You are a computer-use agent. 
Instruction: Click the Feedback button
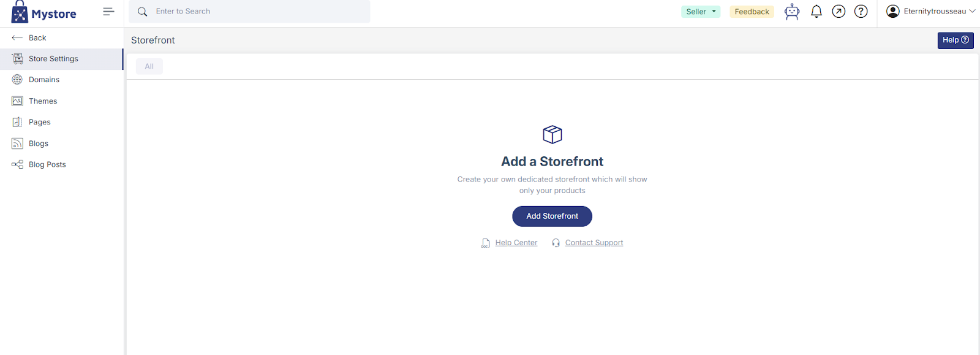click(x=752, y=12)
